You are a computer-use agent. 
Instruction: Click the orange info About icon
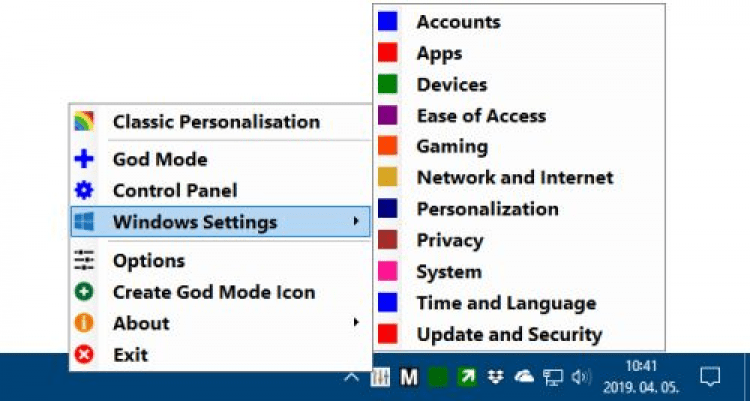(x=84, y=323)
